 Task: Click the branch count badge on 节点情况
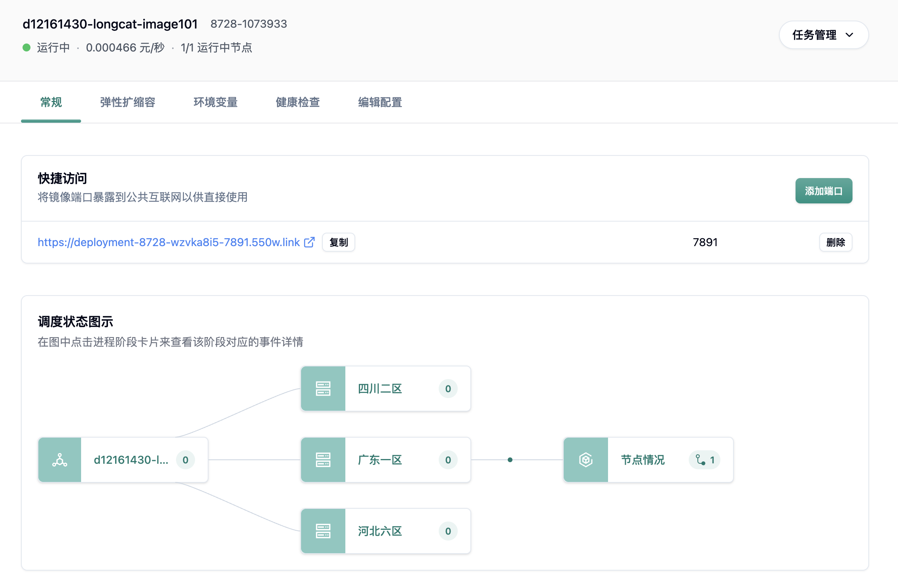(x=705, y=460)
